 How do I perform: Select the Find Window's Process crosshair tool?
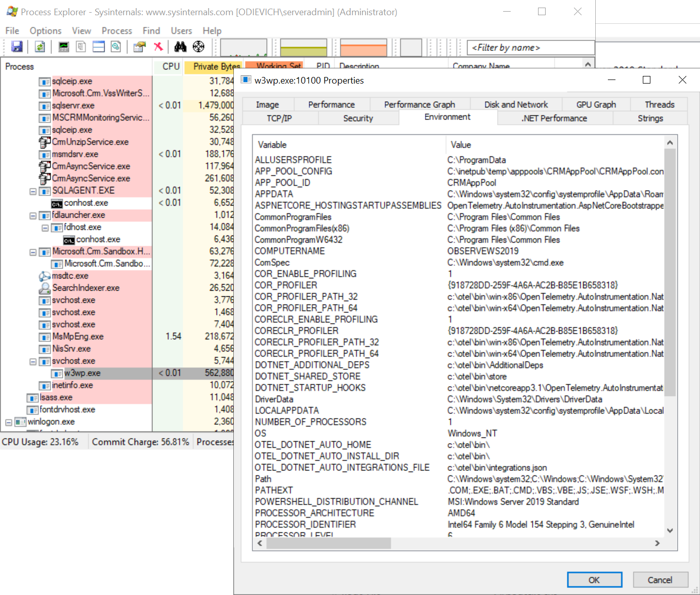click(x=198, y=47)
